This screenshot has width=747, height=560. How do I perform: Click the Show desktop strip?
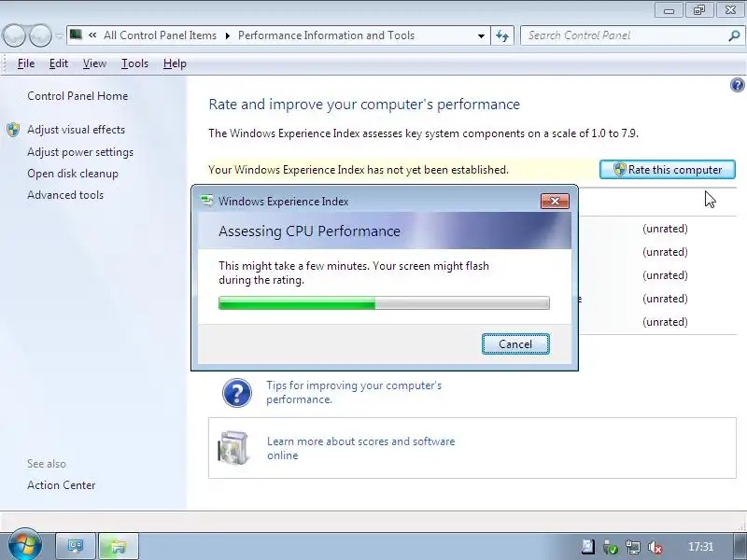[740, 546]
